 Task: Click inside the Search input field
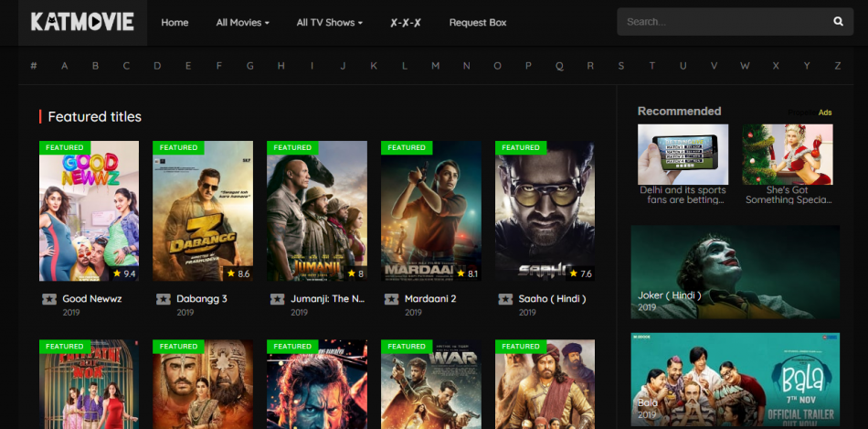[722, 21]
